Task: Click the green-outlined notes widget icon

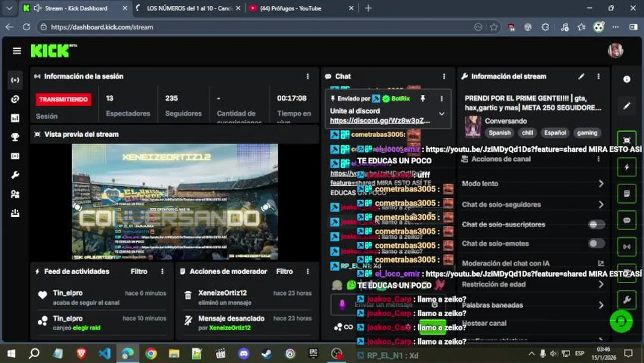Action: point(627,194)
